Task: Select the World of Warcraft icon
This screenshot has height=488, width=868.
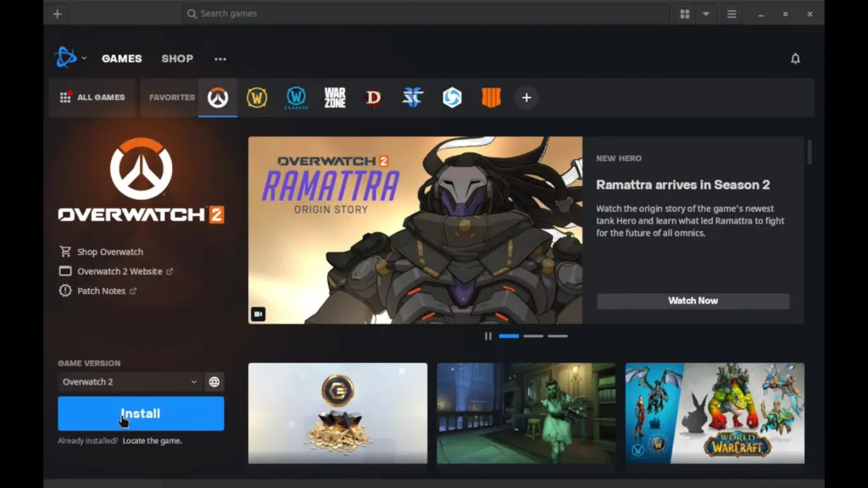Action: point(257,97)
